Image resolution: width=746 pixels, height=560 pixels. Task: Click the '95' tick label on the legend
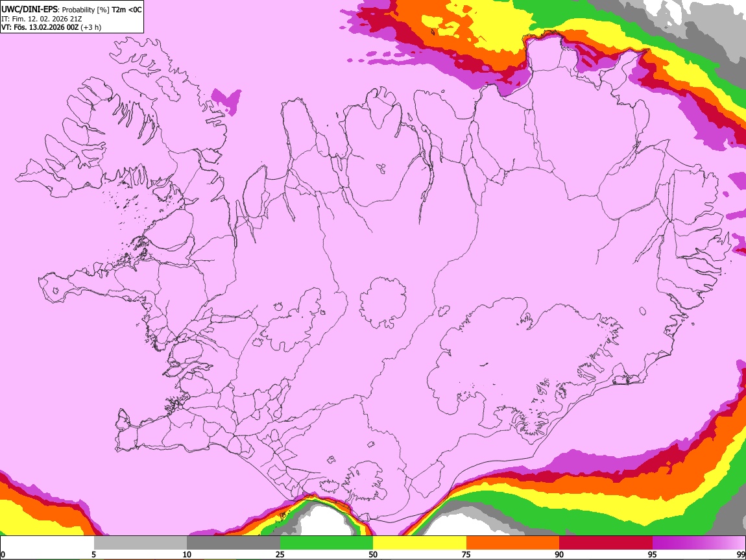(x=653, y=554)
